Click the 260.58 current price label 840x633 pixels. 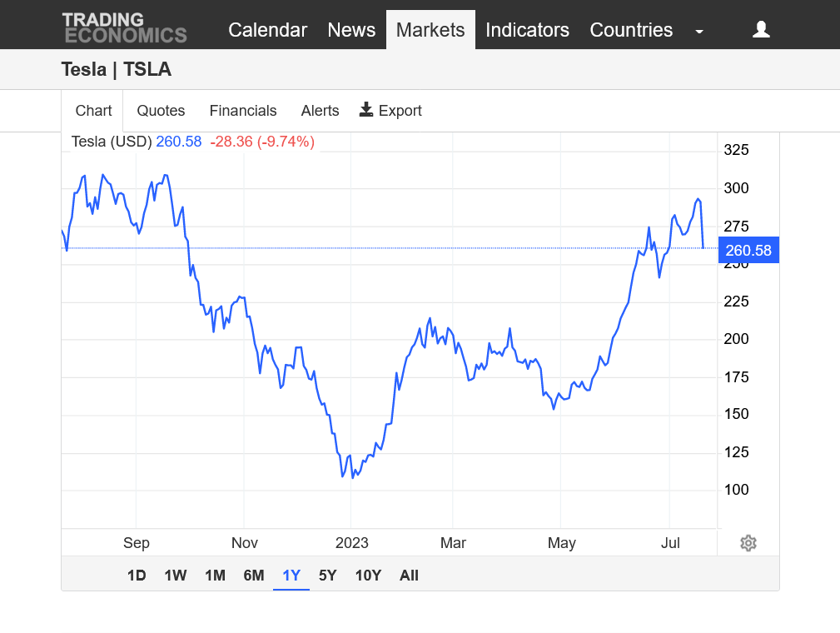pos(748,251)
